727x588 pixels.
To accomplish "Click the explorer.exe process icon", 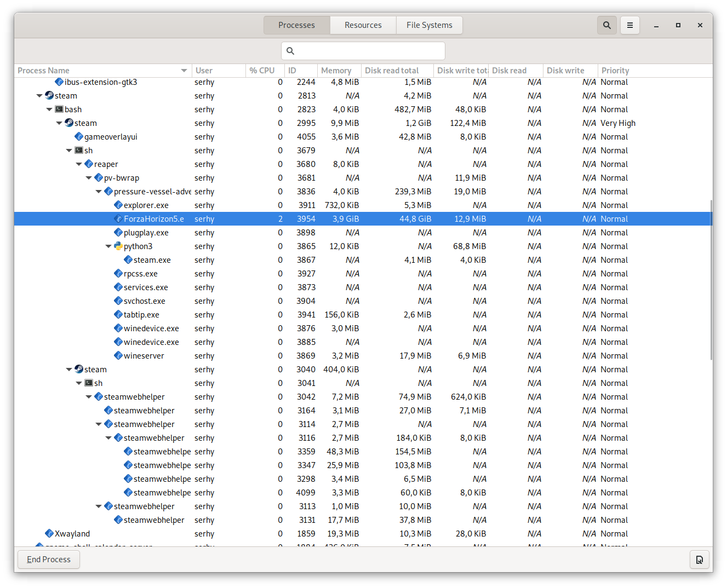I will (118, 205).
